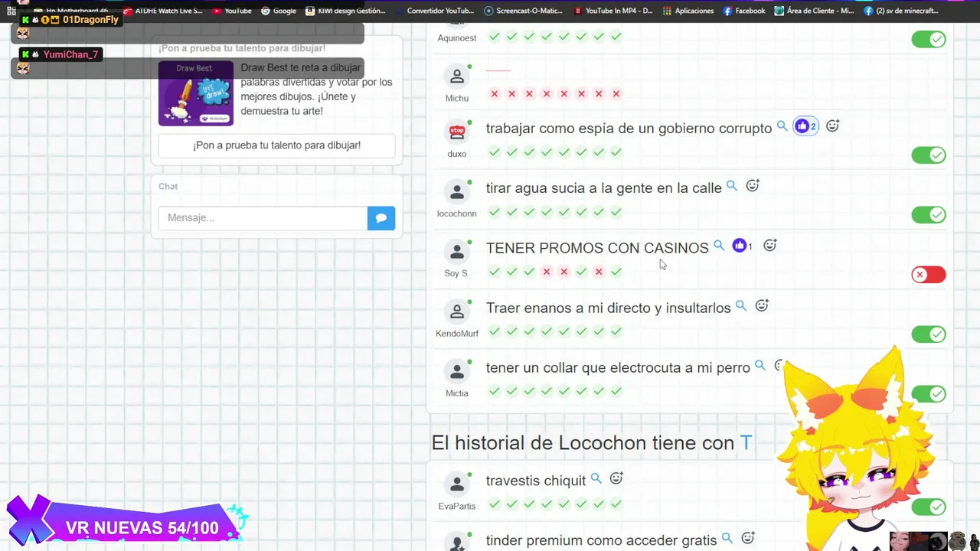Click 'tinder premium como acceder gratis' text

pos(602,540)
